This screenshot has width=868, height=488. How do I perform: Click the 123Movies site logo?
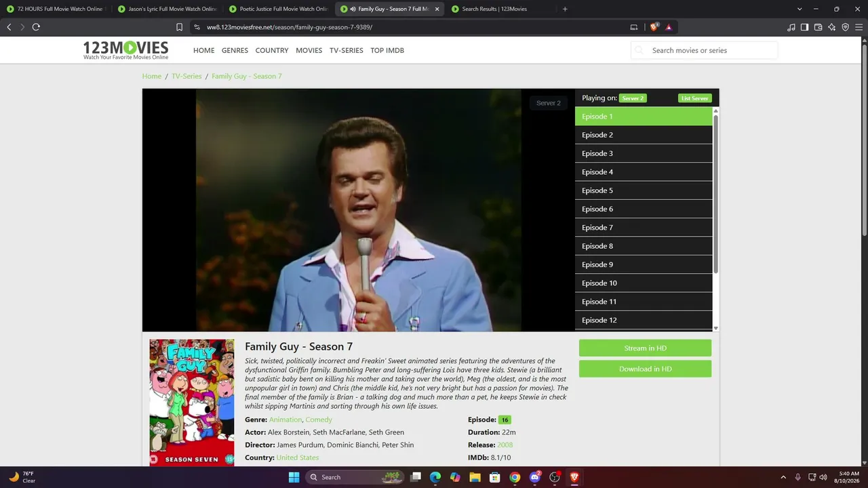(x=125, y=49)
